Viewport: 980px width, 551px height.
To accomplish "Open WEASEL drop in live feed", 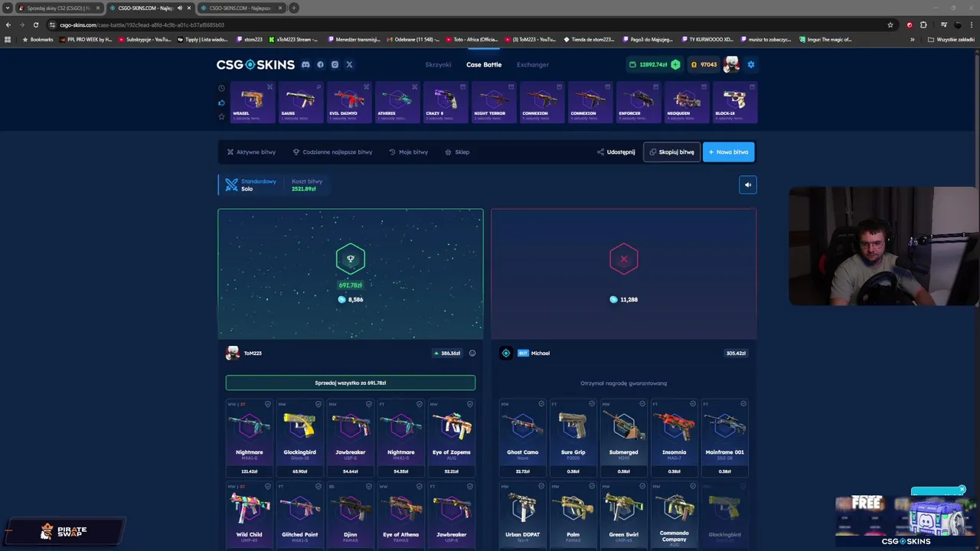I will pyautogui.click(x=252, y=103).
